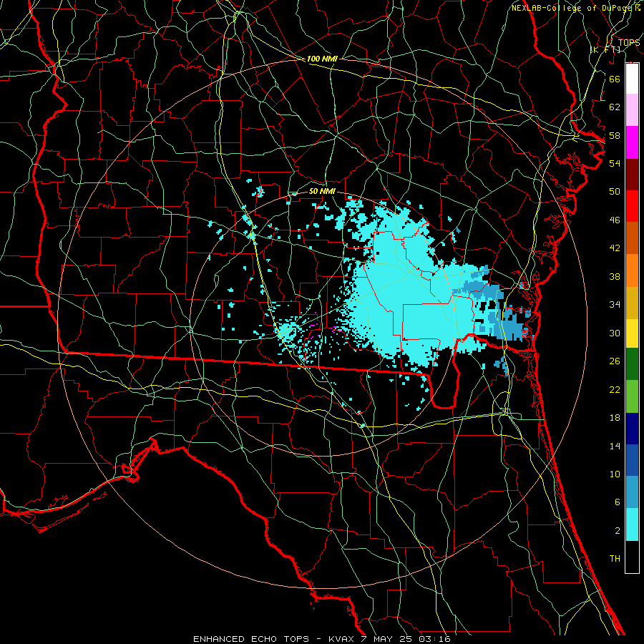644x644 pixels.
Task: Click the "7 MAY 25" date text
Action: tap(386, 639)
